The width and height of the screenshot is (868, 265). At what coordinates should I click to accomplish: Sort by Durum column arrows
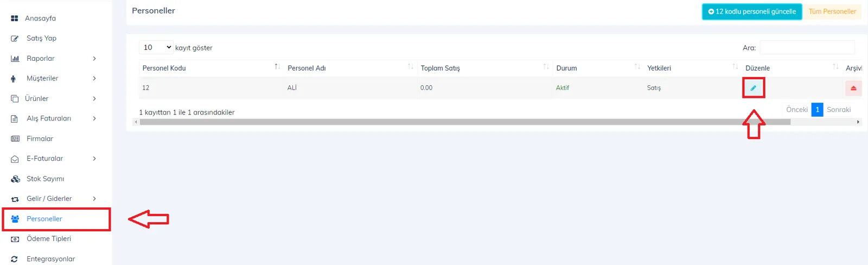pos(637,67)
